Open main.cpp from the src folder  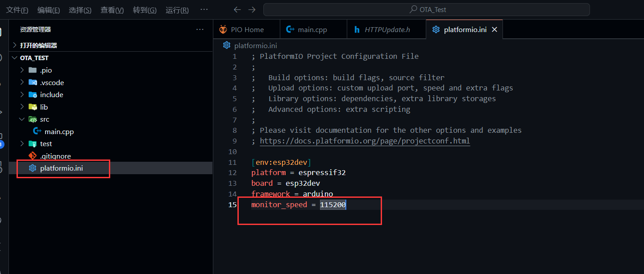[59, 132]
